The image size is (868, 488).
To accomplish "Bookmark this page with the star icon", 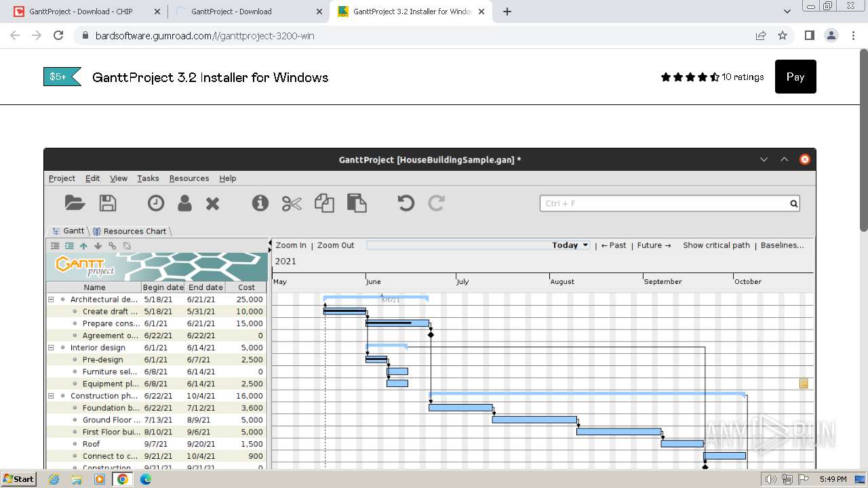I will [x=783, y=35].
